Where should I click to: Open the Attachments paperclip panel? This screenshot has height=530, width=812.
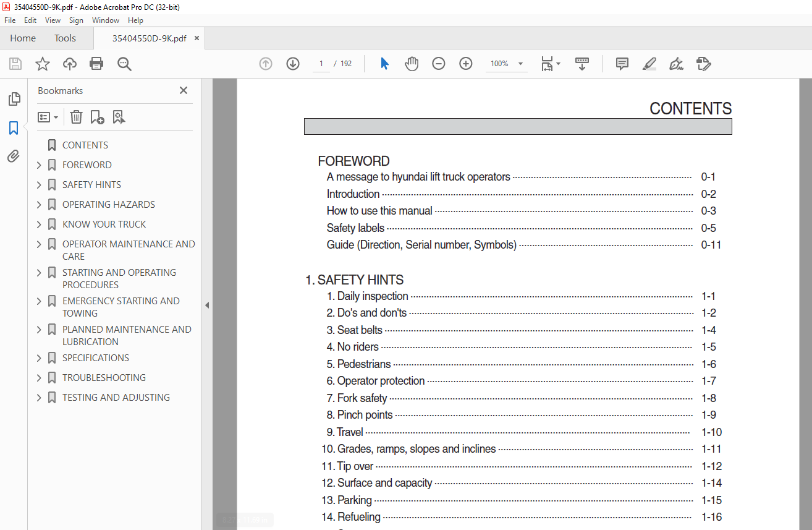14,156
